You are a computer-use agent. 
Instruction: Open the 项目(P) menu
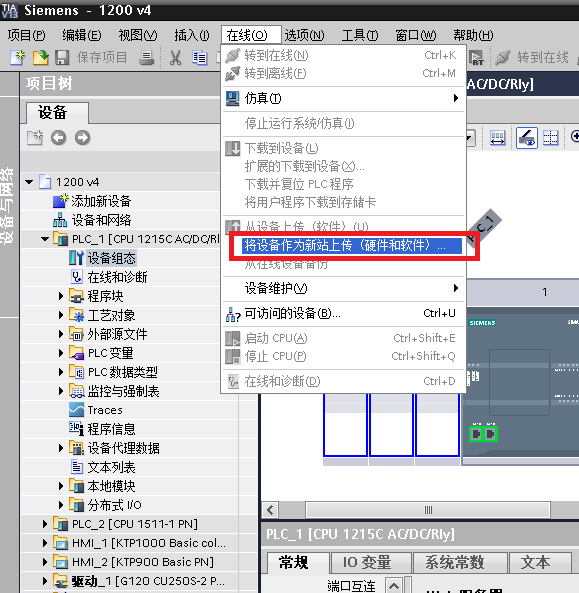point(26,35)
